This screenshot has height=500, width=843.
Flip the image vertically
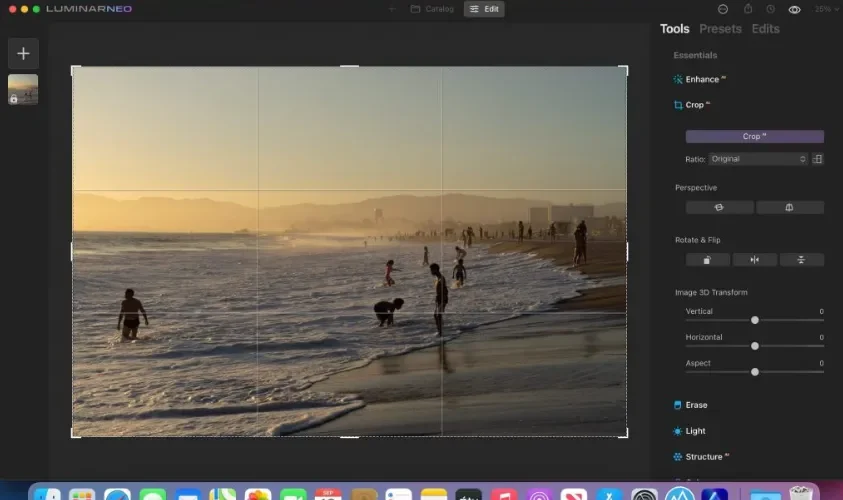pyautogui.click(x=801, y=260)
